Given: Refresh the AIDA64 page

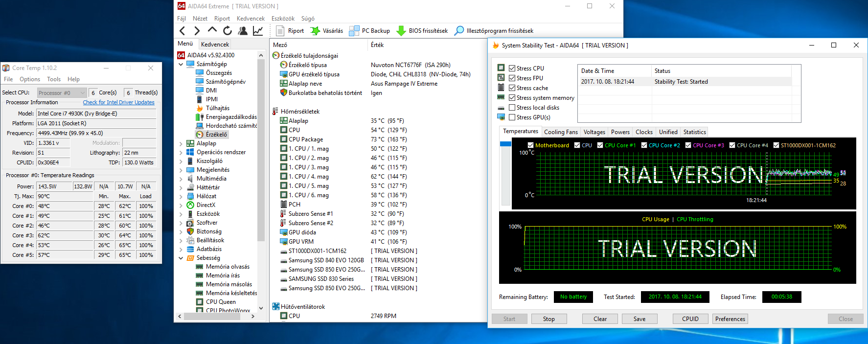Looking at the screenshot, I should [228, 31].
